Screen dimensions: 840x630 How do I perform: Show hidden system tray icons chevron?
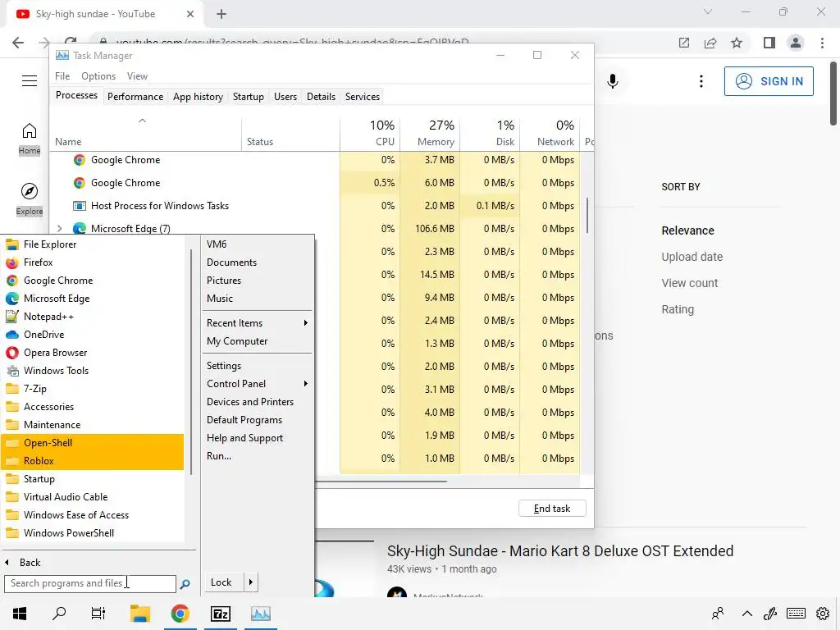coord(746,614)
